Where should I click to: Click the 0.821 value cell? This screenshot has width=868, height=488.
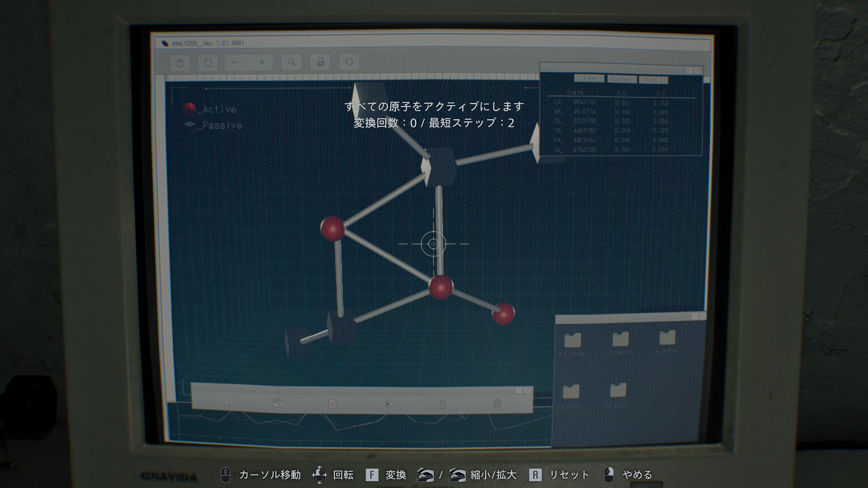pyautogui.click(x=622, y=103)
